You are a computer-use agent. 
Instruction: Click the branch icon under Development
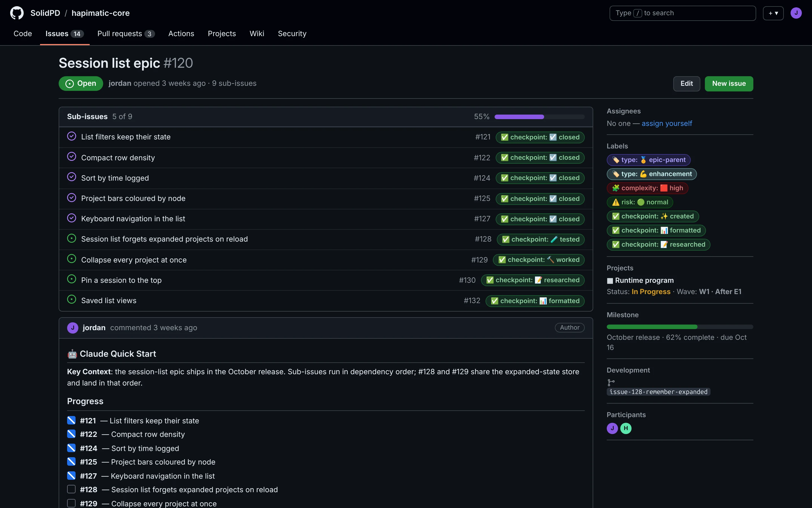(611, 382)
